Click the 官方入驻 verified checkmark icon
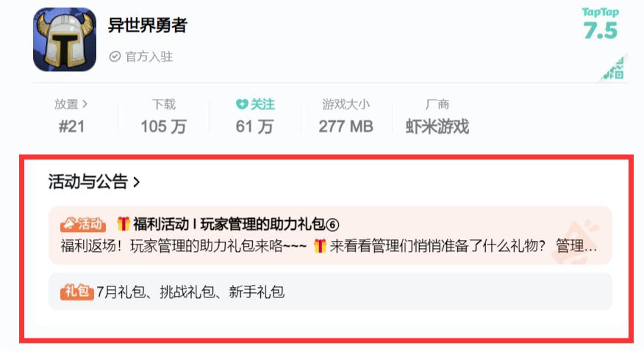 pyautogui.click(x=115, y=57)
